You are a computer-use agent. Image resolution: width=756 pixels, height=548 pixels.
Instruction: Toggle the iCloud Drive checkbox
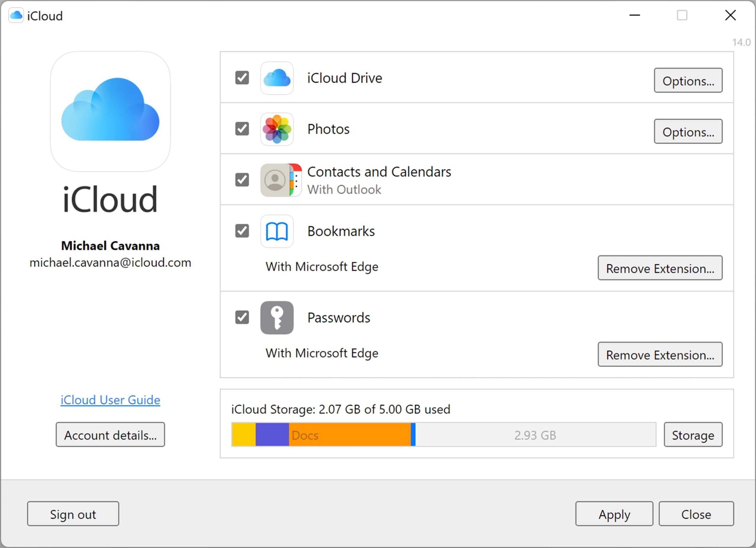click(243, 77)
